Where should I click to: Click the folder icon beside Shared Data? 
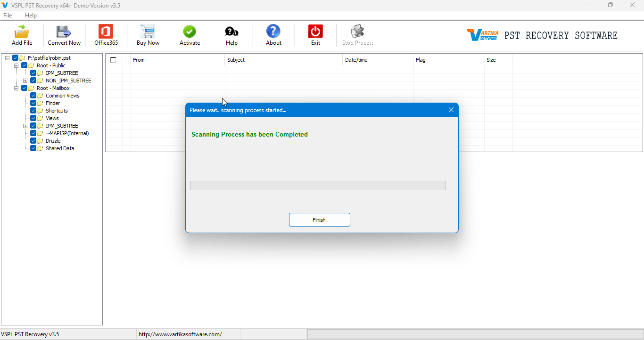pyautogui.click(x=41, y=148)
